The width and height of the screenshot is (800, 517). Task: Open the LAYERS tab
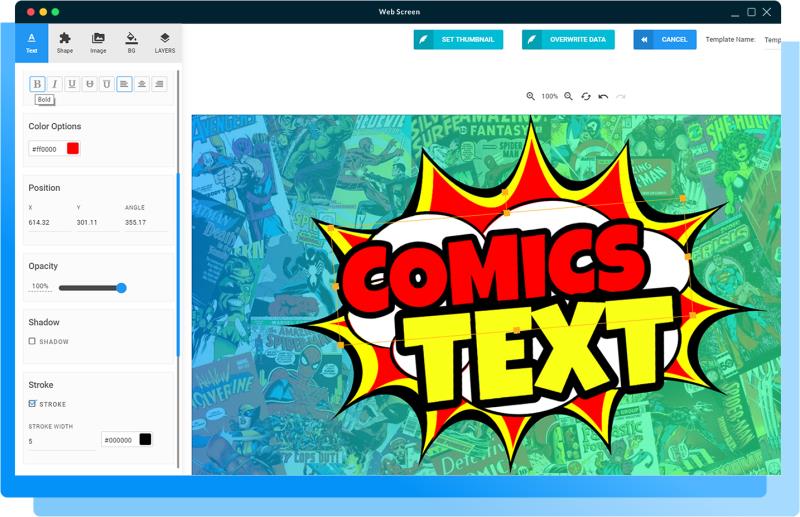(x=164, y=43)
